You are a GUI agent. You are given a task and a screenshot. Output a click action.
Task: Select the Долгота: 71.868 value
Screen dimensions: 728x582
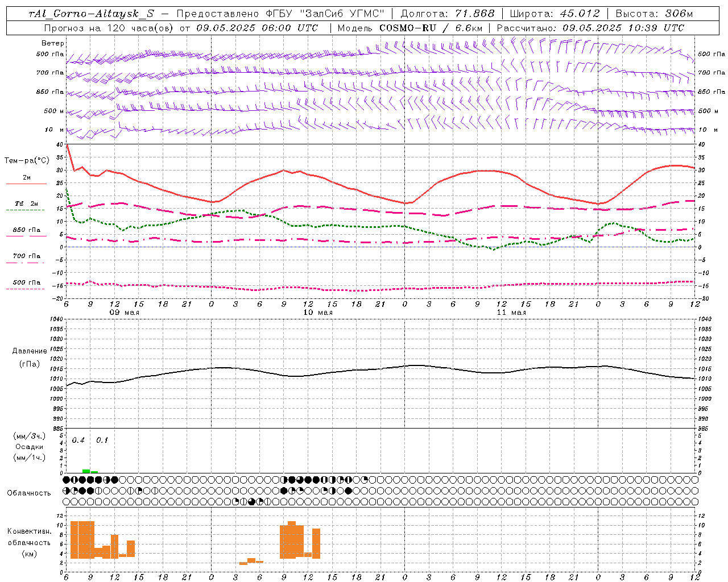(x=448, y=14)
